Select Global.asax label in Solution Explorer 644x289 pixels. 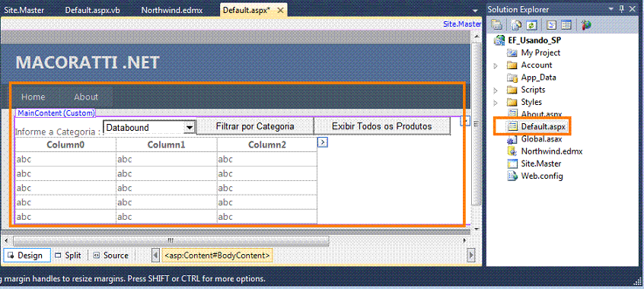click(x=541, y=139)
